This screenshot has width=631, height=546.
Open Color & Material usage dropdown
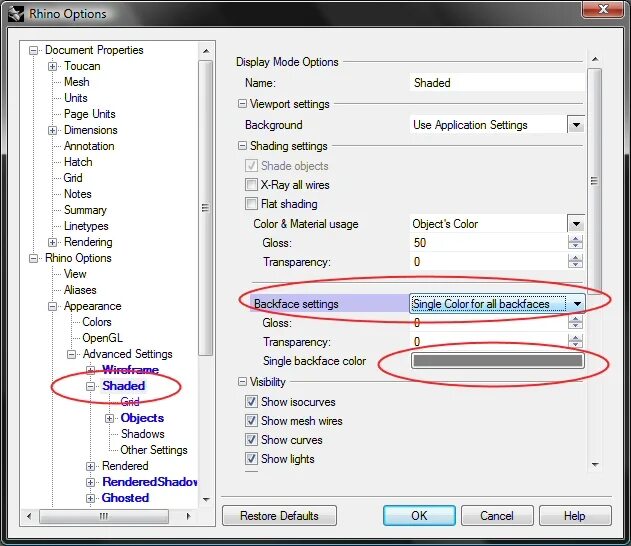tap(576, 224)
